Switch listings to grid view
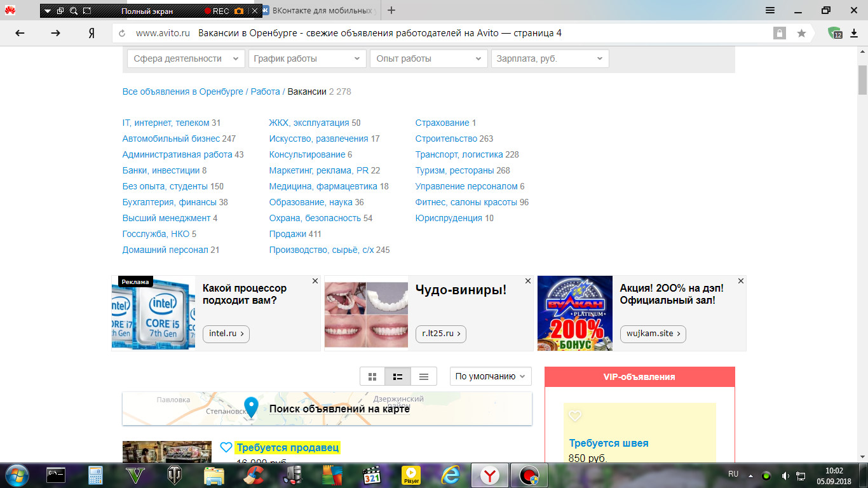The height and width of the screenshot is (488, 868). coord(372,376)
